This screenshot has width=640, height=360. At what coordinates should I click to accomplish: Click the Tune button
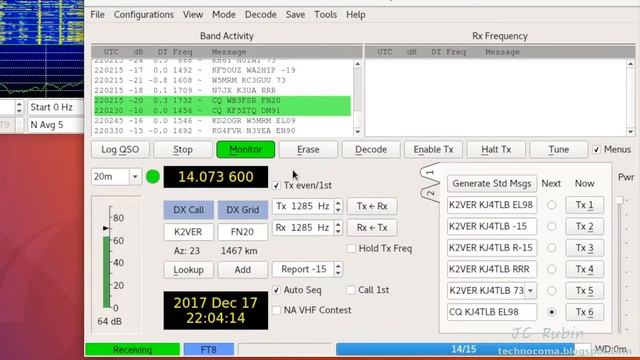(x=559, y=149)
